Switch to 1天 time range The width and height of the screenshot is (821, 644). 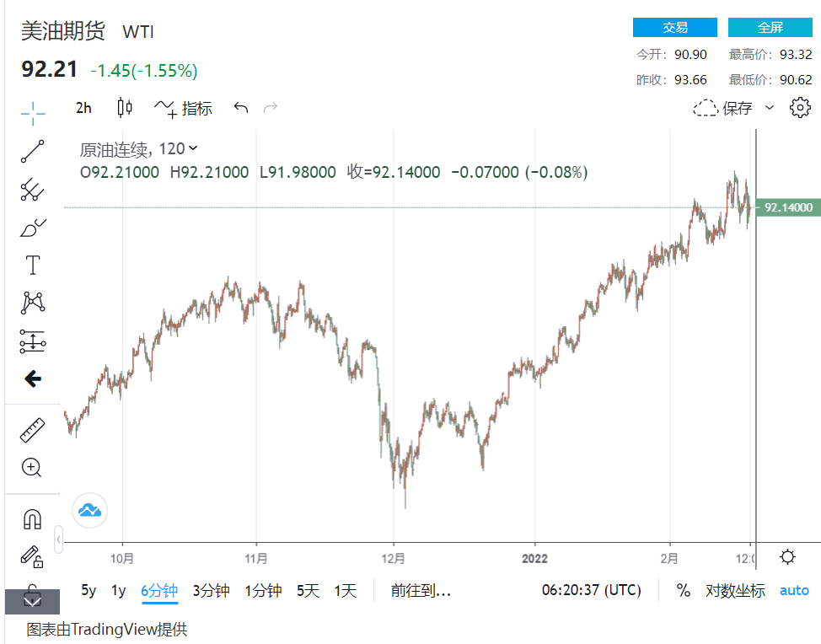tap(346, 590)
